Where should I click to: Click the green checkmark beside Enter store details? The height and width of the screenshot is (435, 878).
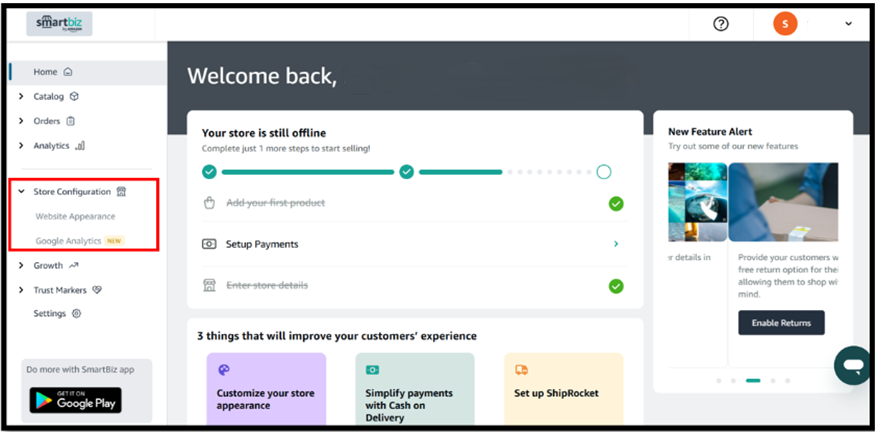[x=616, y=286]
